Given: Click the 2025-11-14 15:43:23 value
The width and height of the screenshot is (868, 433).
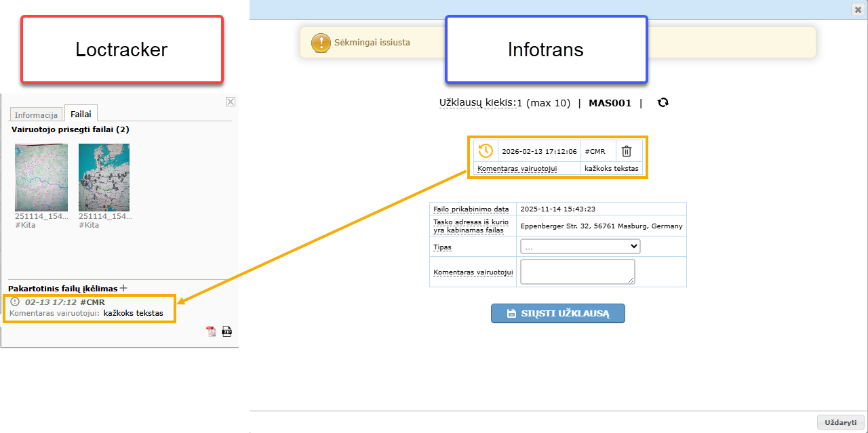Looking at the screenshot, I should tap(557, 209).
